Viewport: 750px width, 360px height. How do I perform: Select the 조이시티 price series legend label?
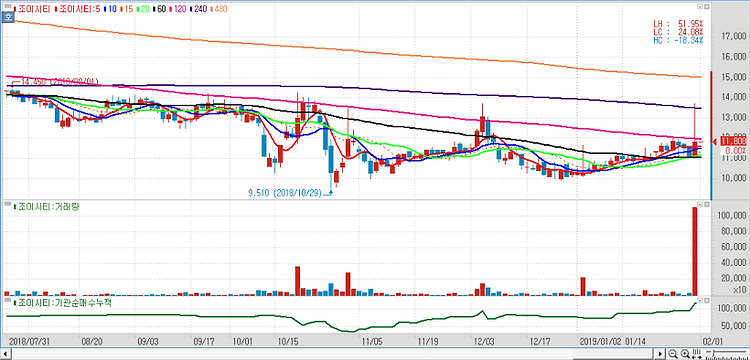coord(32,9)
